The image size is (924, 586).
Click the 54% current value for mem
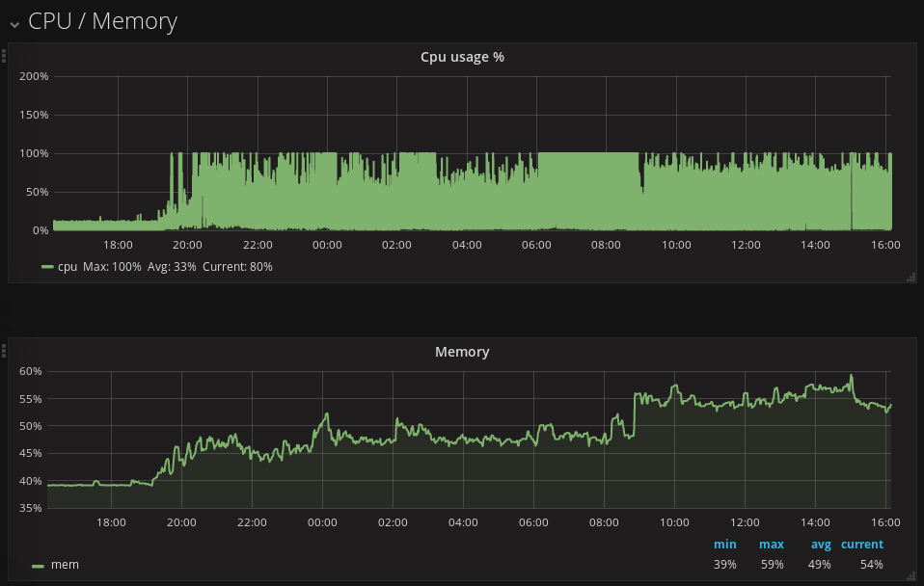pos(872,564)
